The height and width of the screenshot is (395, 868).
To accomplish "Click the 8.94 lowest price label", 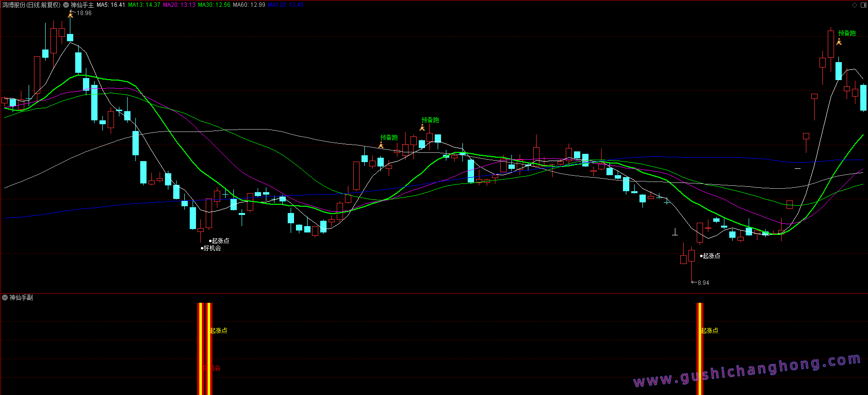I will coord(703,283).
